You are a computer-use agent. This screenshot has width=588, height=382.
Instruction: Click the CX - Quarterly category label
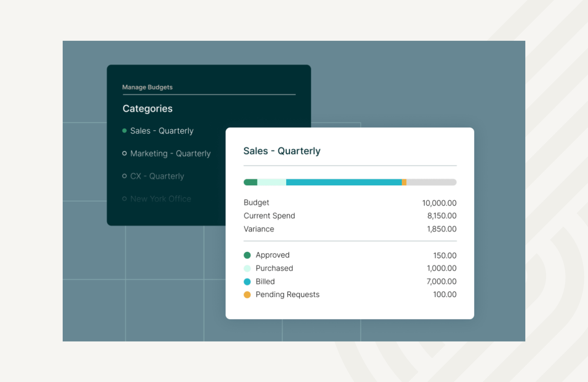(157, 176)
